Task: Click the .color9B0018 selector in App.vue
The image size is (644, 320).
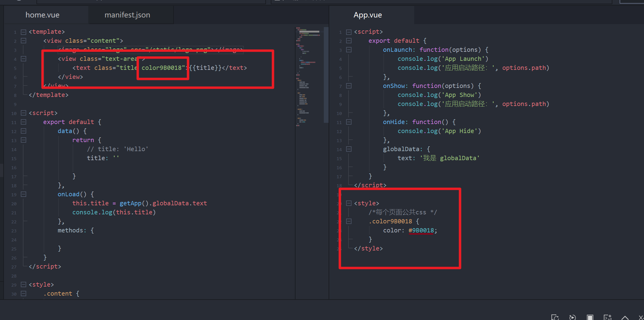Action: 390,221
